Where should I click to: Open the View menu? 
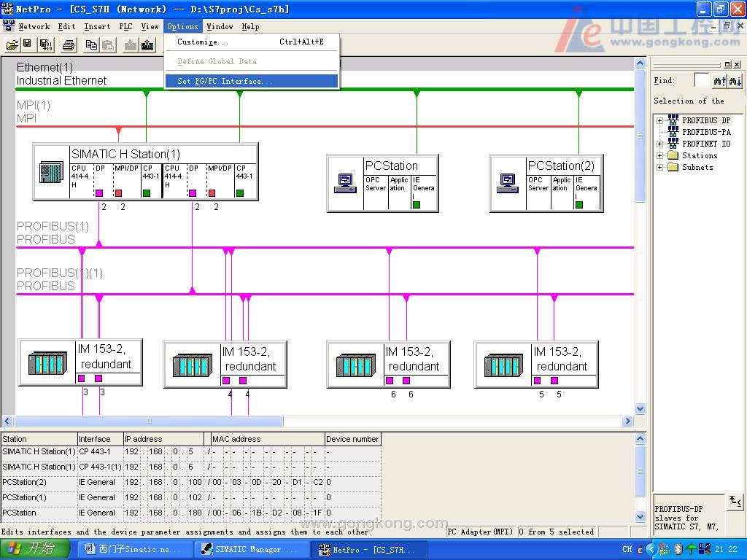(x=150, y=27)
